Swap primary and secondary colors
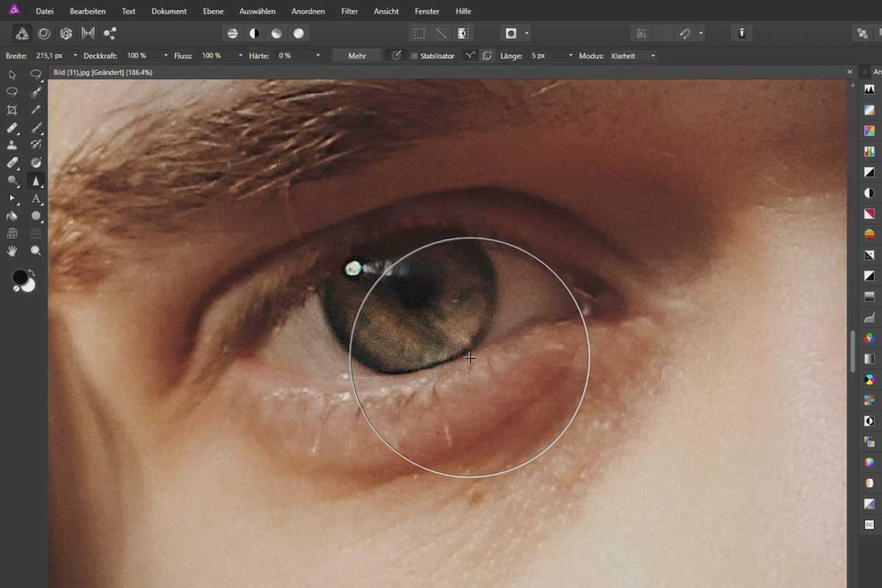The image size is (882, 588). coord(32,273)
